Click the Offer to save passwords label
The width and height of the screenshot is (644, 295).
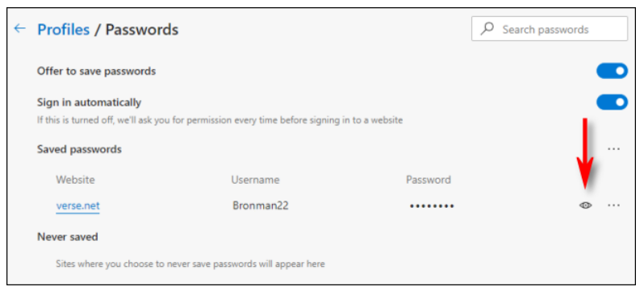[97, 71]
